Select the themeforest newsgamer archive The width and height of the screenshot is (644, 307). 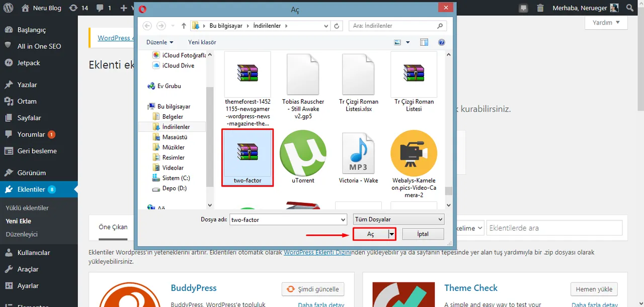click(x=248, y=89)
